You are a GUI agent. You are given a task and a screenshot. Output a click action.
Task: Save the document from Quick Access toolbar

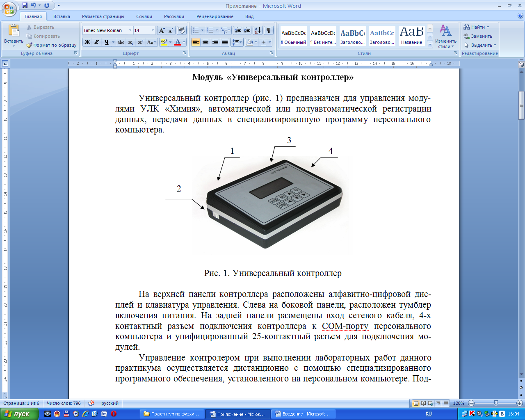(x=25, y=5)
